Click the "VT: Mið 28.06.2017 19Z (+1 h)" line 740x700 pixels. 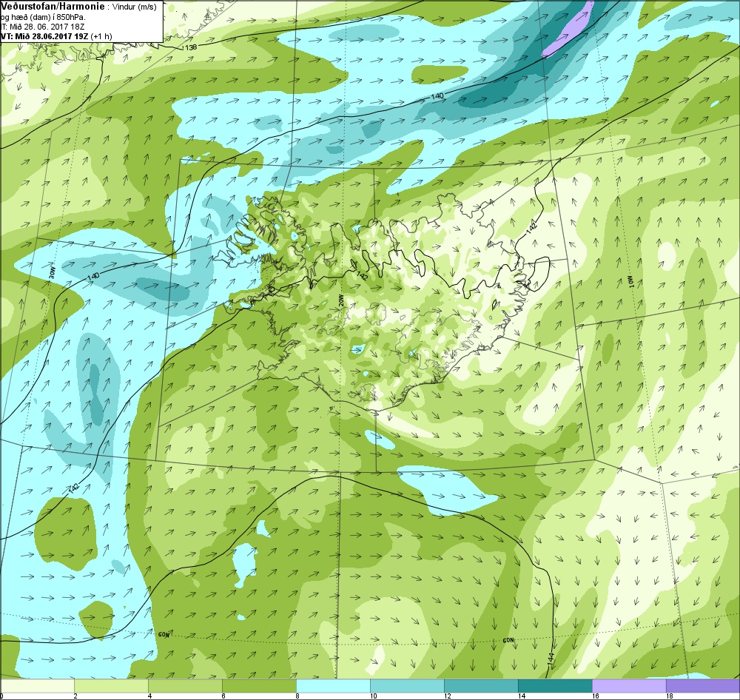(x=56, y=36)
